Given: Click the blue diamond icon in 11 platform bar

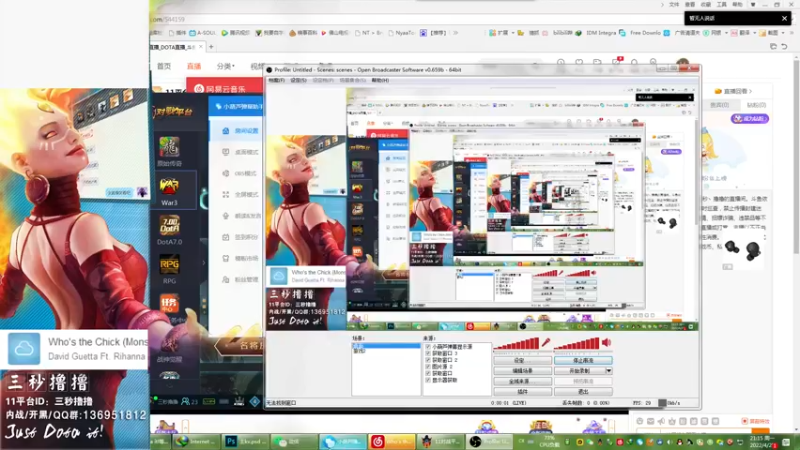Looking at the screenshot, I should (x=255, y=402).
